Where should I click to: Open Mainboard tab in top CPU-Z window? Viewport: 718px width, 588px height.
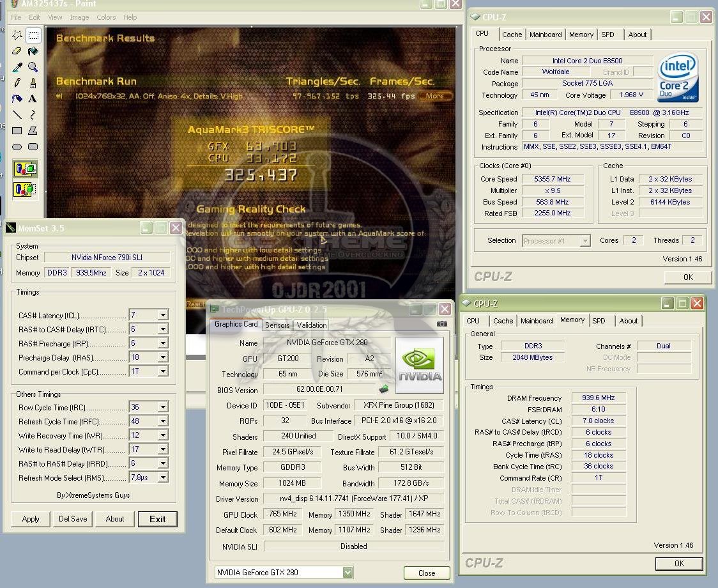(x=546, y=35)
